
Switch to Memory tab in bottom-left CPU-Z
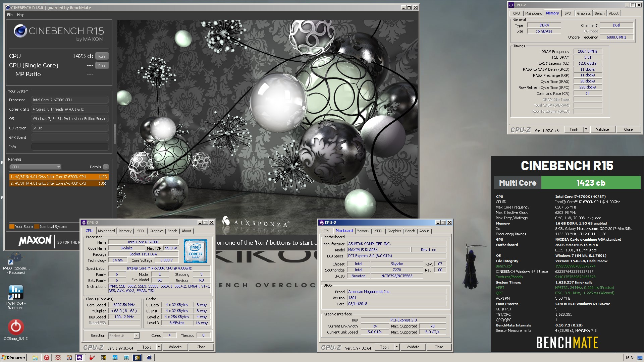(x=125, y=231)
